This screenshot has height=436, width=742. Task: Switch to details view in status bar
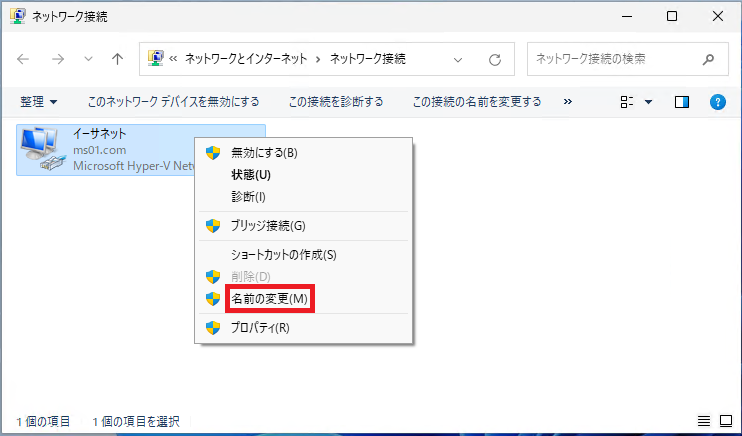pos(704,420)
